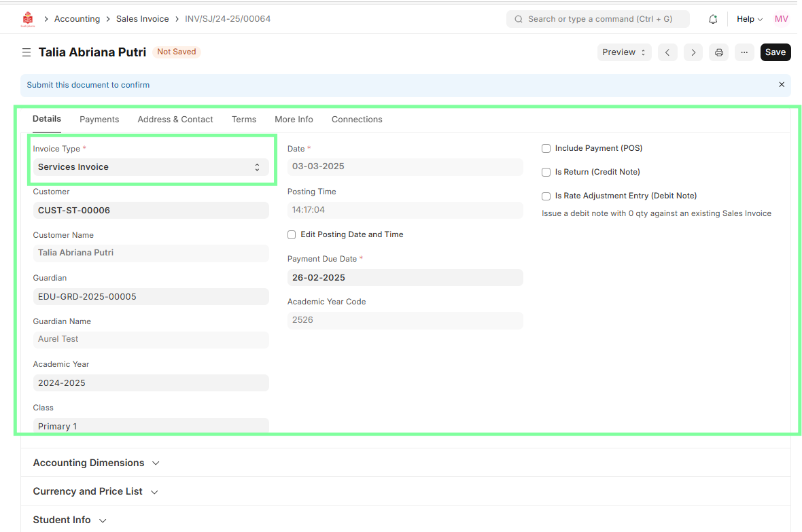Viewport: 802px width, 532px height.
Task: Open the notifications bell
Action: click(x=713, y=19)
